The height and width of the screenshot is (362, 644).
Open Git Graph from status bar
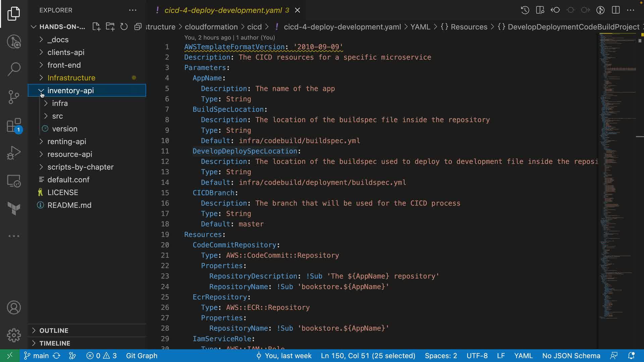point(142,356)
